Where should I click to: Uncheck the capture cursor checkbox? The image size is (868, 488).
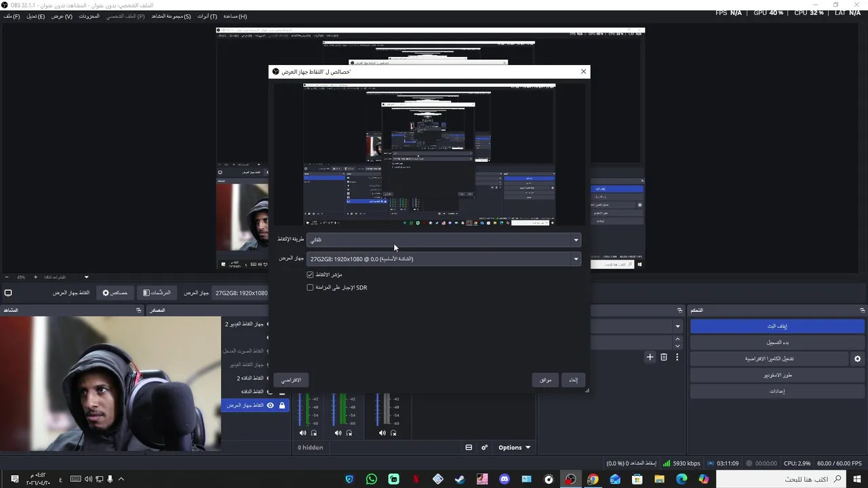[310, 274]
